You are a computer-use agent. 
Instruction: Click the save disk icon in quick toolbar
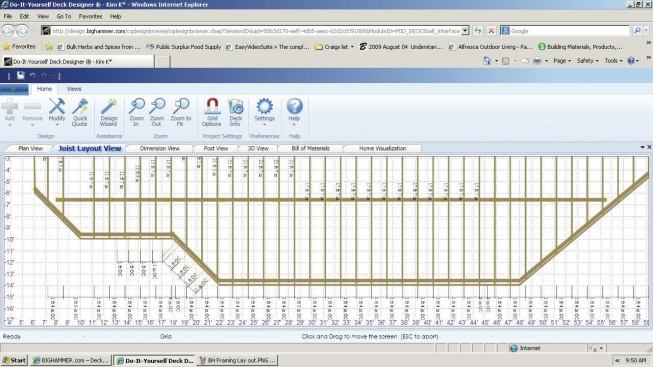pyautogui.click(x=20, y=75)
